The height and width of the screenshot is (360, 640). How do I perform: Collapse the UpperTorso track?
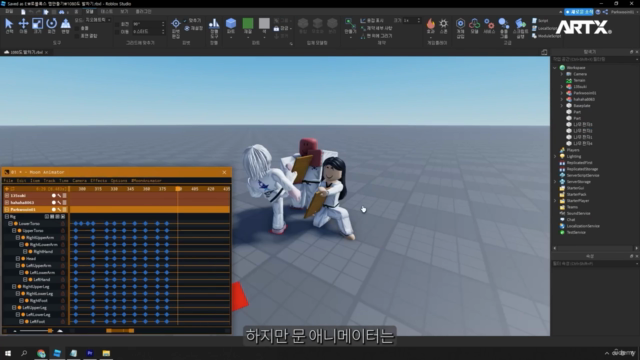[14, 231]
